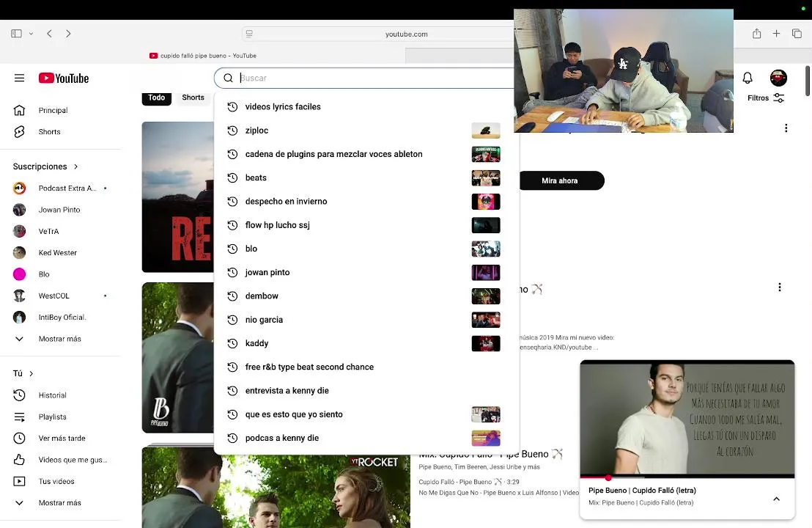Open YTRocket wedding video thumbnail
Screen dimensions: 812x528
coord(276,487)
